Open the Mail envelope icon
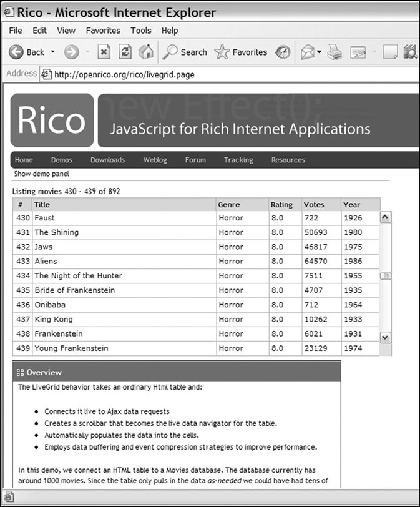The width and height of the screenshot is (420, 507). 307,52
